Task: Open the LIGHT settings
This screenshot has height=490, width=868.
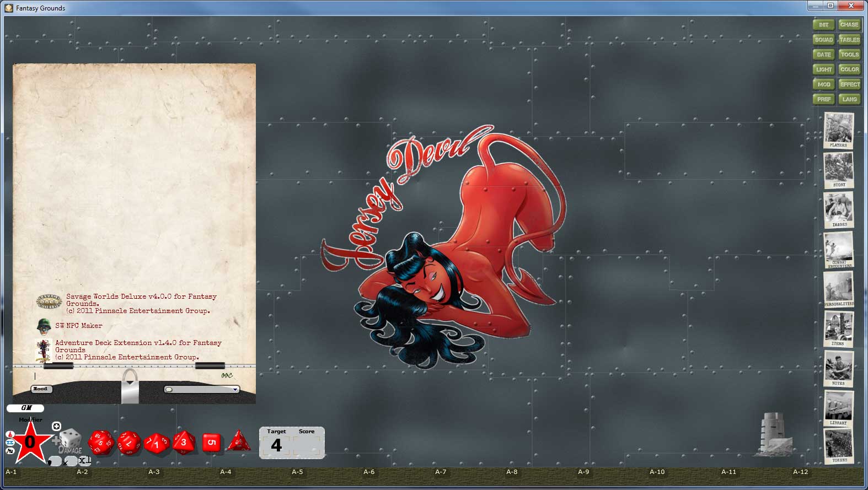Action: pyautogui.click(x=823, y=69)
